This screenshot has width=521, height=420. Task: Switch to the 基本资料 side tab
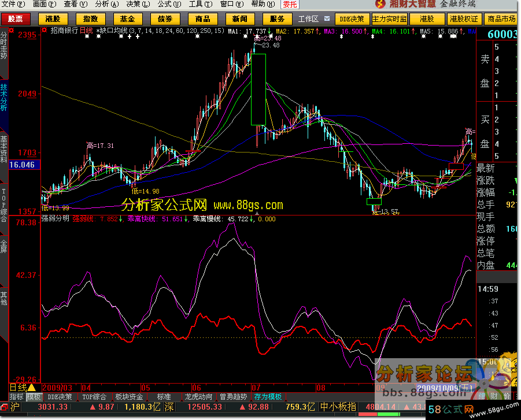pos(3,150)
